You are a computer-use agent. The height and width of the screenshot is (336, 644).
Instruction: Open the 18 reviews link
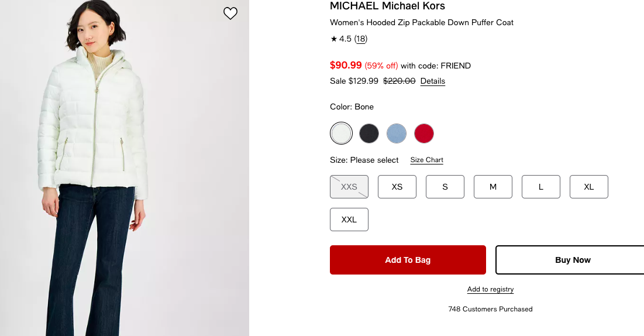[x=361, y=39]
